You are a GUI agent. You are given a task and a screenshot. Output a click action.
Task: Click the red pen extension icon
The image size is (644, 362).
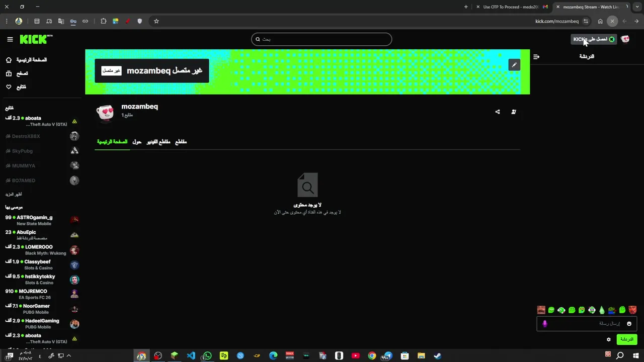(127, 21)
